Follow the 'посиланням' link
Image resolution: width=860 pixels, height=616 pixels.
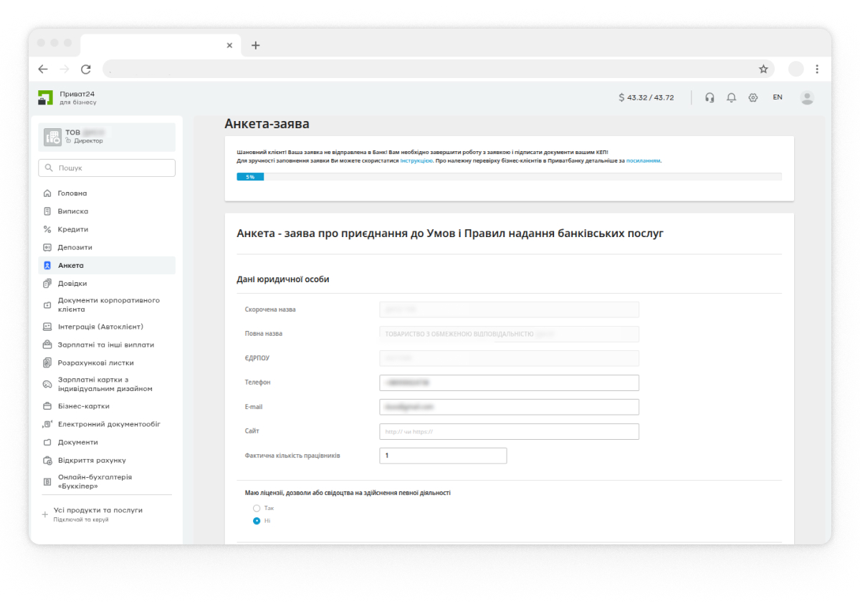click(643, 161)
